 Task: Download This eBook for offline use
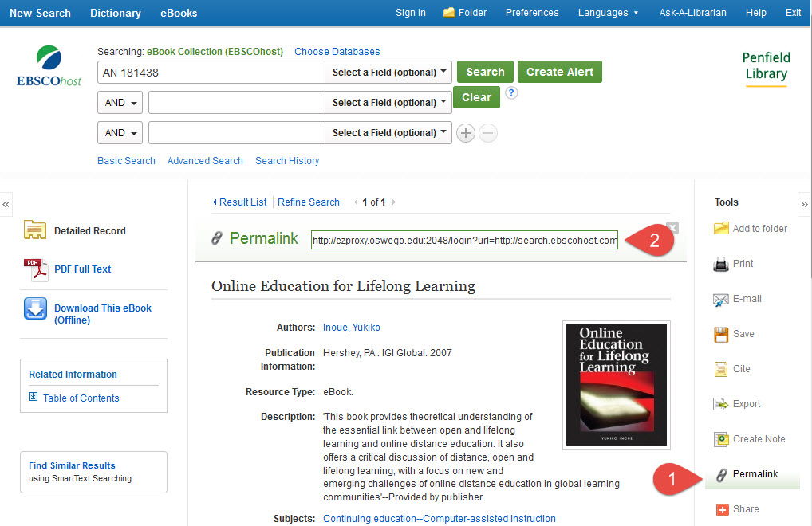[x=102, y=313]
